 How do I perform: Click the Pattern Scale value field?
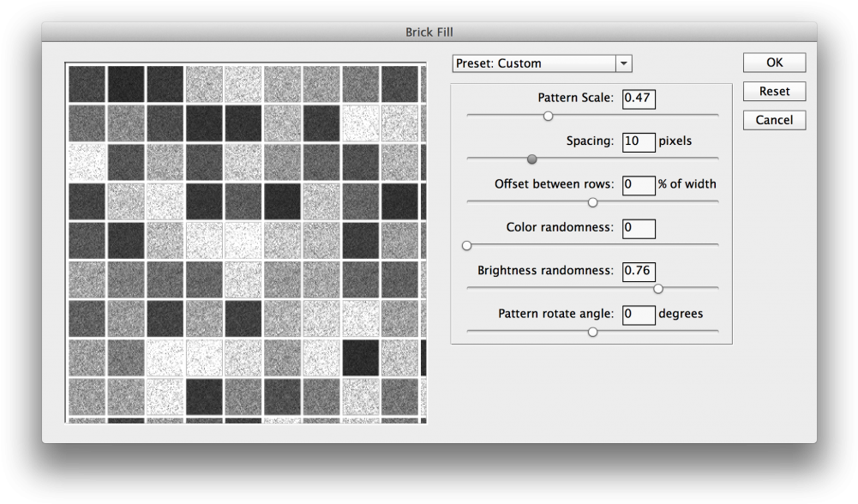pos(638,99)
